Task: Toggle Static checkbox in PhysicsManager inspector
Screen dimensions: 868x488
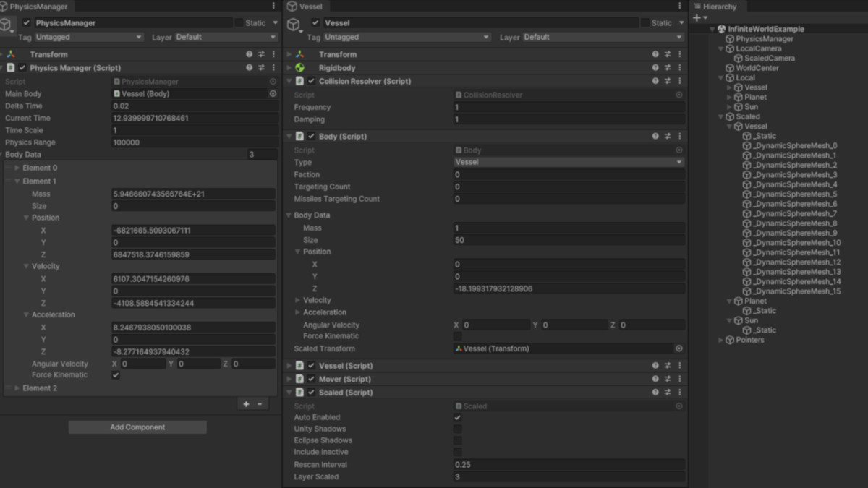Action: click(239, 23)
